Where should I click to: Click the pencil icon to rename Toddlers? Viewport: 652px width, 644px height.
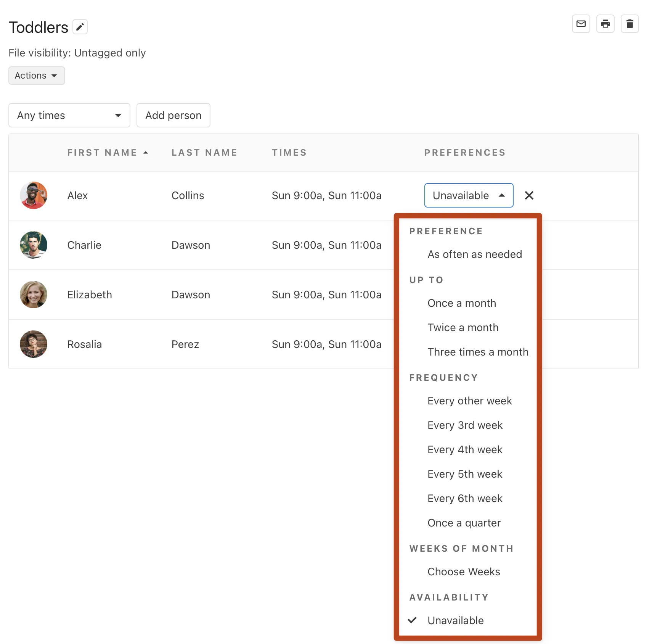point(80,27)
